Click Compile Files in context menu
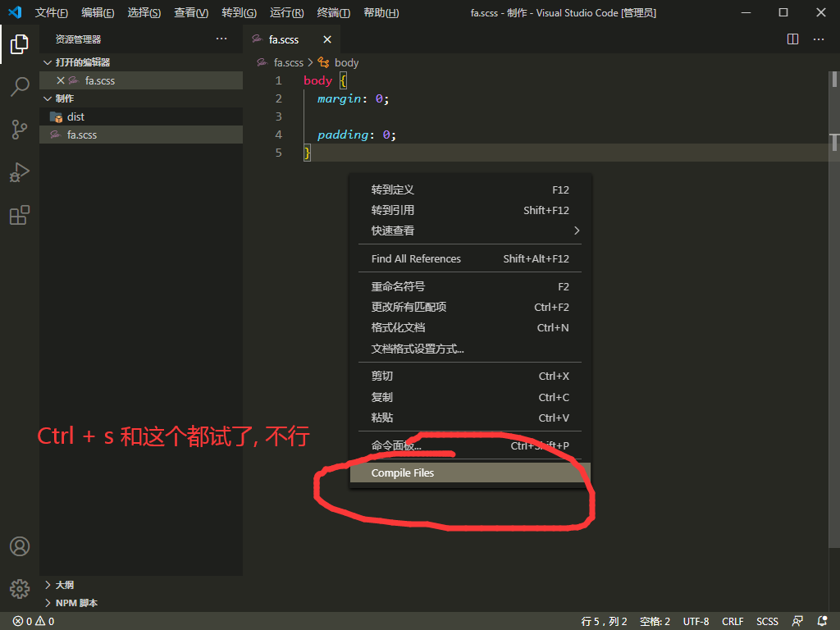This screenshot has height=630, width=840. tap(470, 473)
